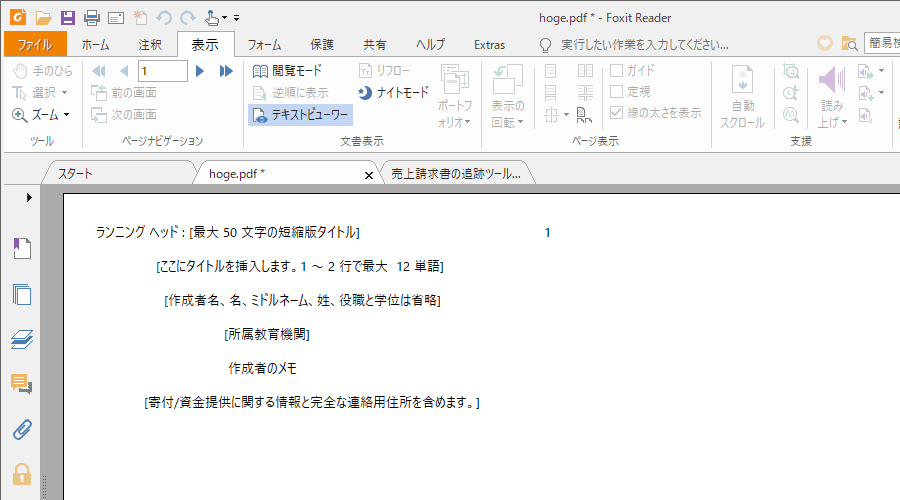This screenshot has width=900, height=500.
Task: Switch to the 売上請求書の追跡ツール document tab
Action: tap(456, 173)
